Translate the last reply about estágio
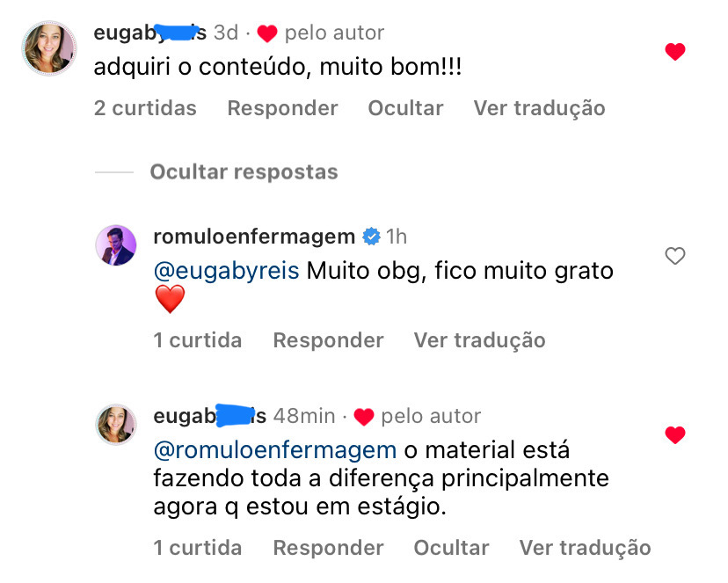 pyautogui.click(x=585, y=548)
